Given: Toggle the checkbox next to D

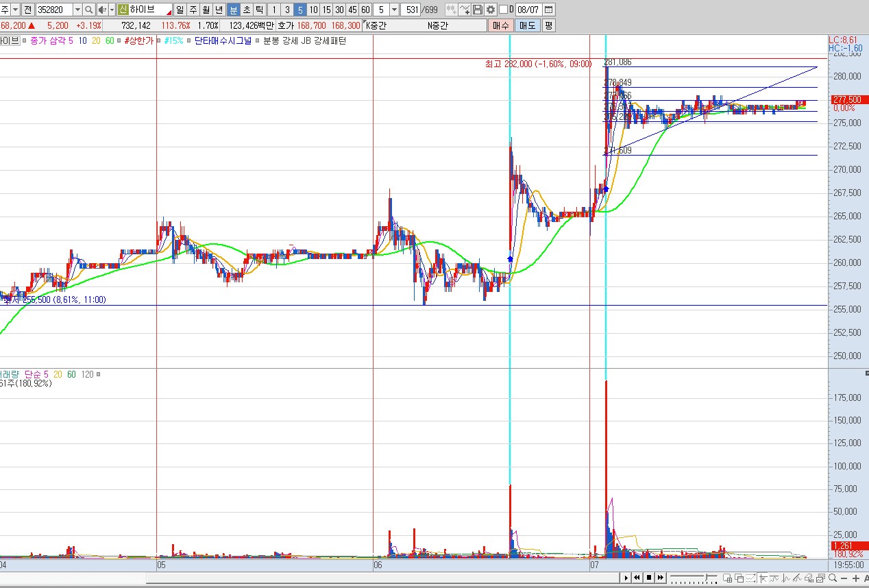Looking at the screenshot, I should point(503,10).
